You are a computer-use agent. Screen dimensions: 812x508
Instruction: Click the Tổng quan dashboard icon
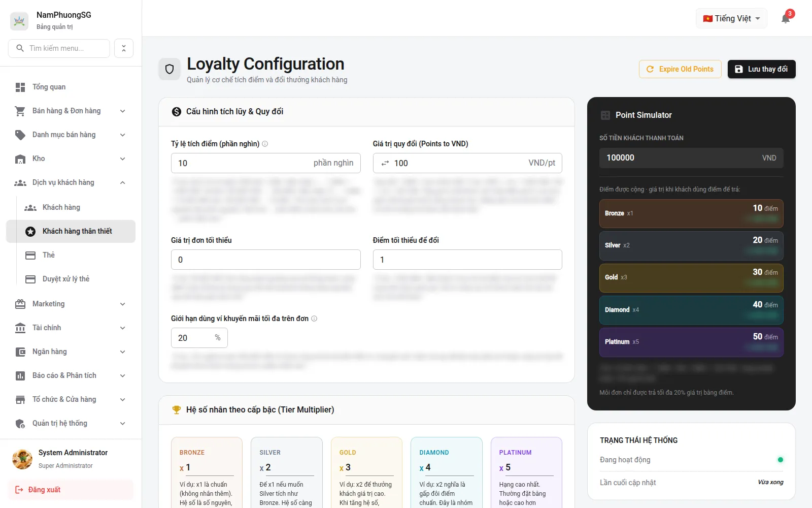pos(20,87)
